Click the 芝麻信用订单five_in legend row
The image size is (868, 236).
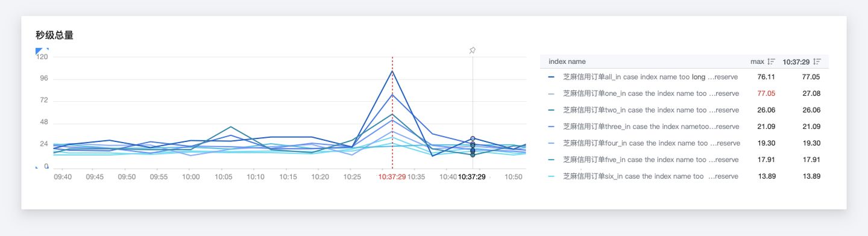point(684,160)
